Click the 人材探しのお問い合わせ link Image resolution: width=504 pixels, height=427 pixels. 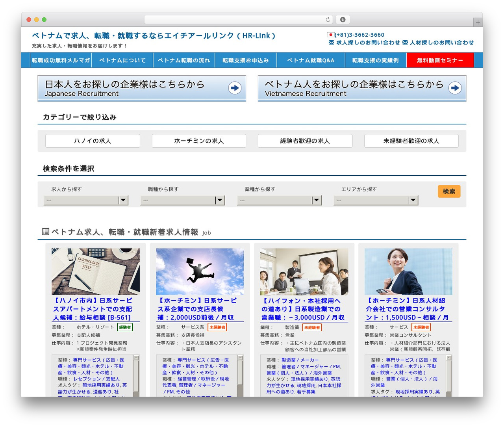click(x=442, y=43)
